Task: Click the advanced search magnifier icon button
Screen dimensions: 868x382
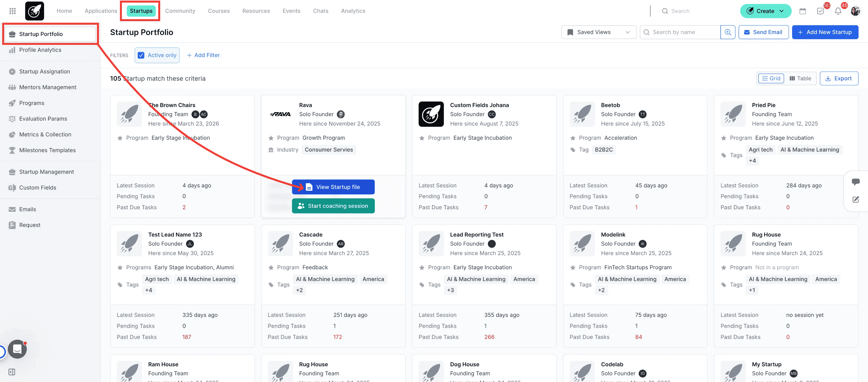Action: (728, 32)
